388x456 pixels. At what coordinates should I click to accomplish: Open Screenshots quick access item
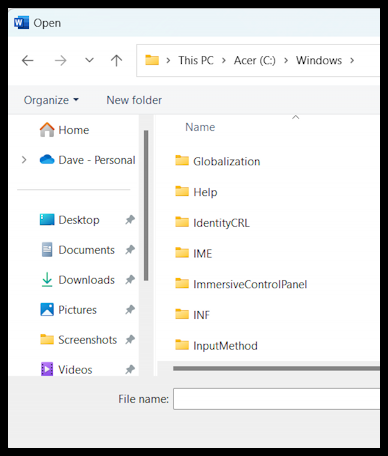coord(88,340)
